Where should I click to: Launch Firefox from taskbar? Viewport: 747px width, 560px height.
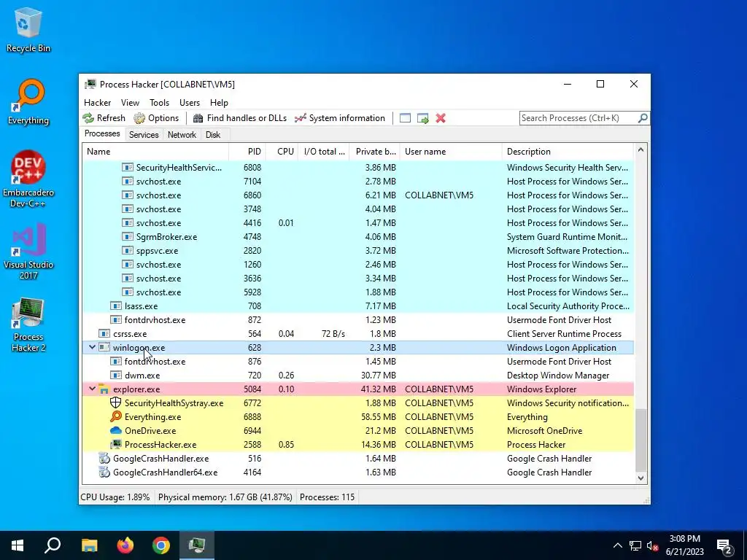pyautogui.click(x=125, y=545)
